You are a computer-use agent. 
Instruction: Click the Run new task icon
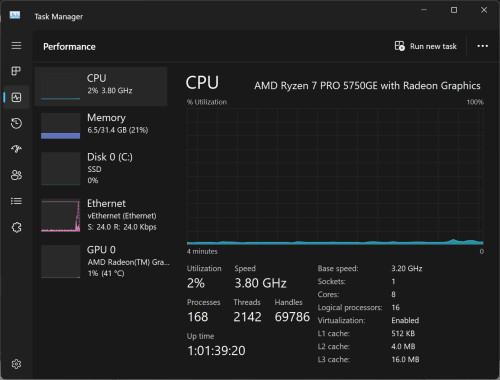[x=399, y=46]
